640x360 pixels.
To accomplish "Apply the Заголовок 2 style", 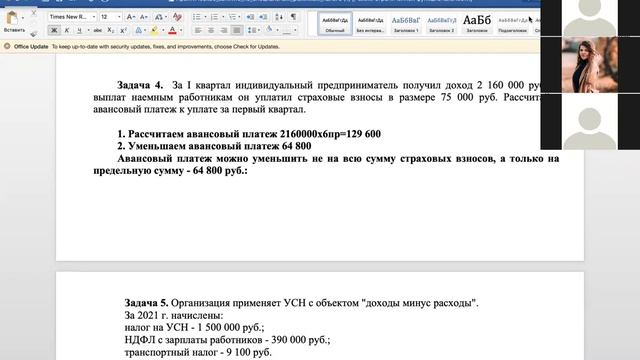I will 442,23.
